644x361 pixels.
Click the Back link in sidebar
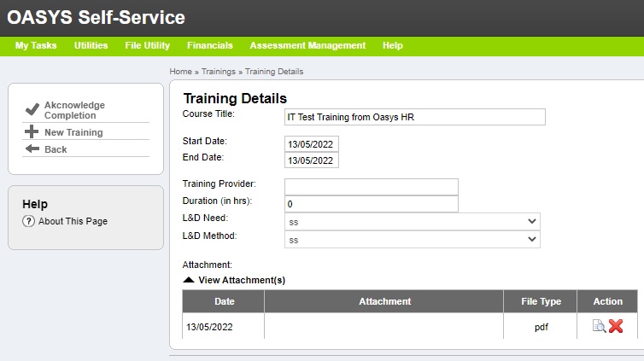coord(56,149)
